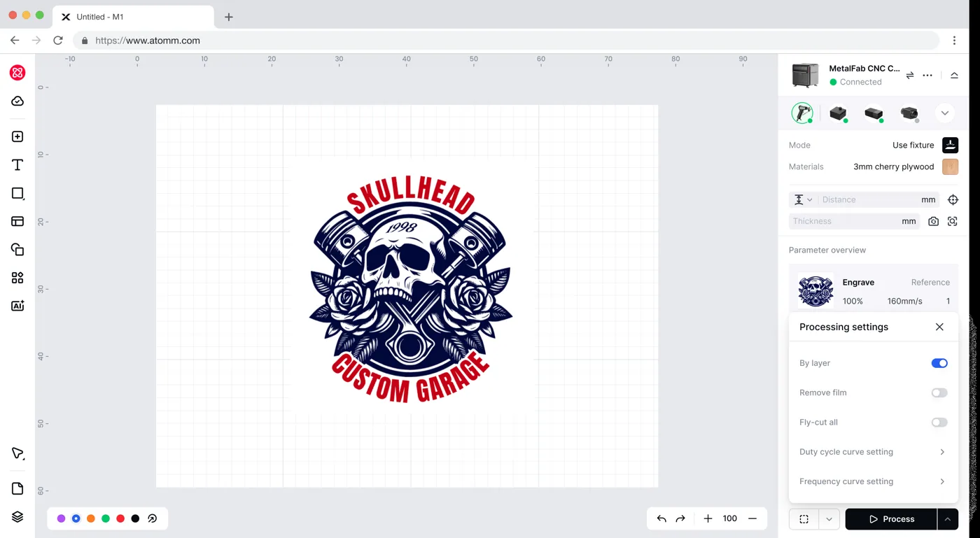The width and height of the screenshot is (980, 538).
Task: Start the job with Process button
Action: point(891,519)
